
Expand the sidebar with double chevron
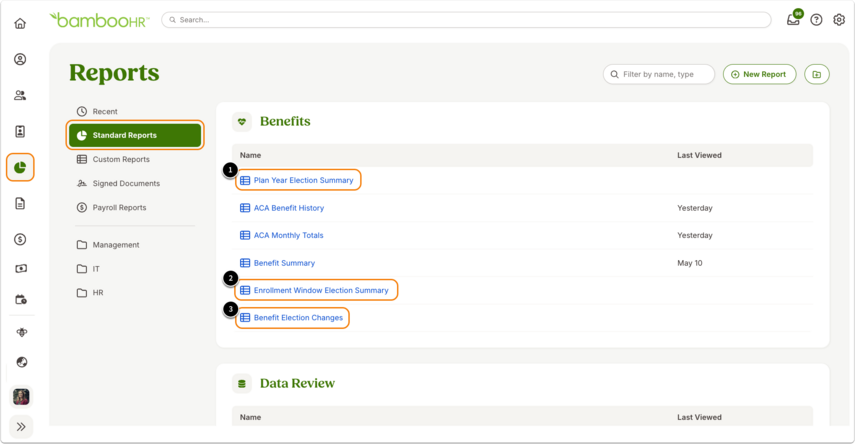[x=21, y=427]
